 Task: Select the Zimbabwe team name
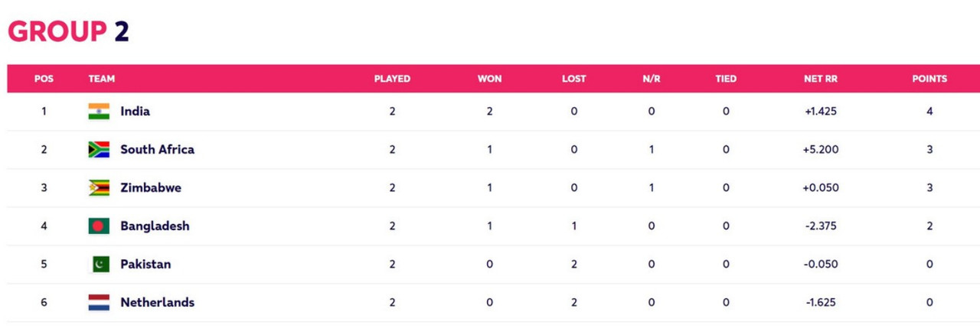151,188
